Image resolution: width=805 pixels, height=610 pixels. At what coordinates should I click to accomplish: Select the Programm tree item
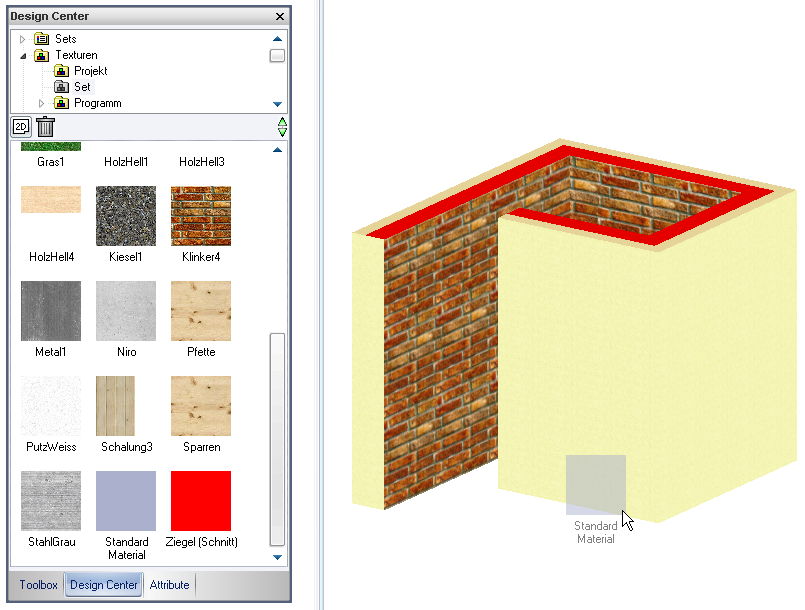tap(98, 103)
